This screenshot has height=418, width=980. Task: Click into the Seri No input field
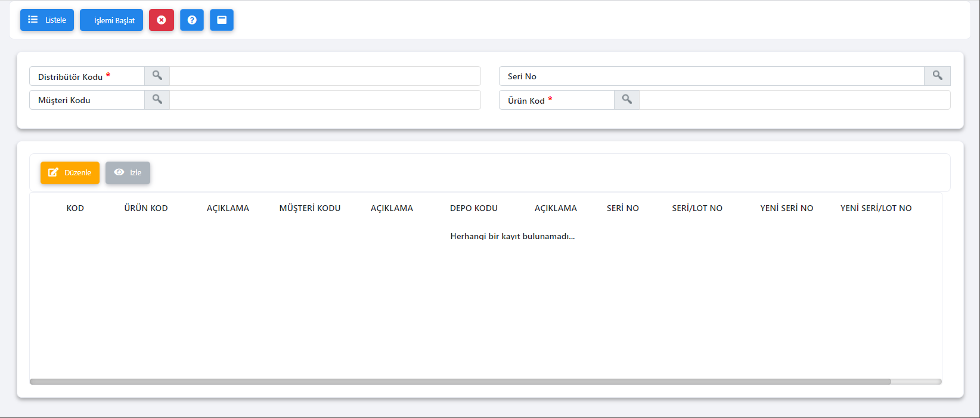point(712,76)
